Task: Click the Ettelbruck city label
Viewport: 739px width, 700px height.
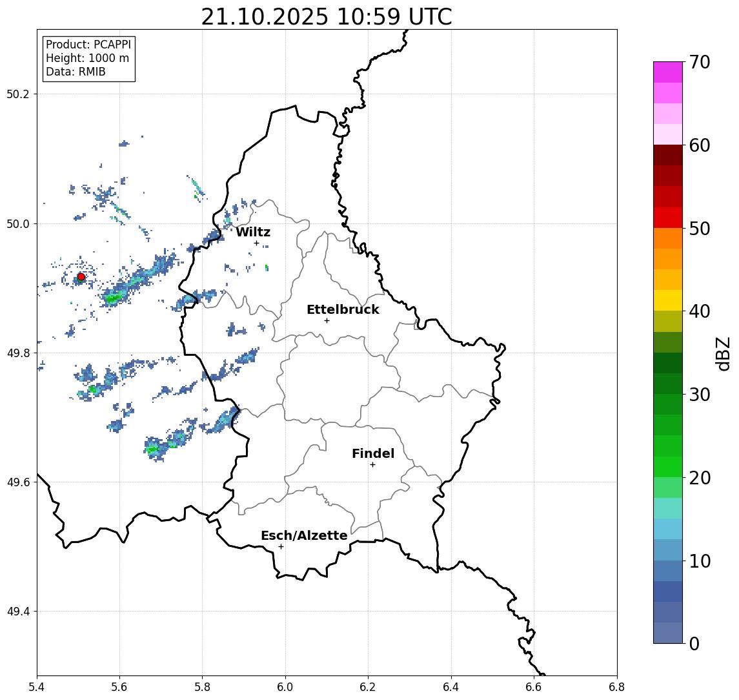Action: tap(343, 309)
